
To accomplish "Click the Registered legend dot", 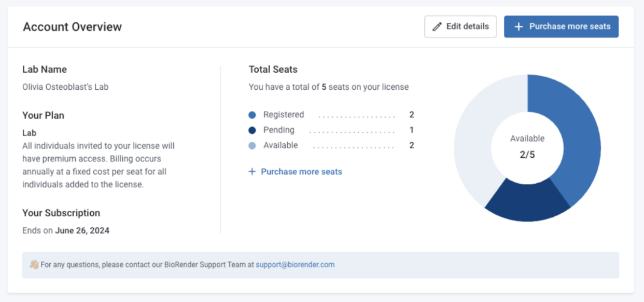I will click(x=252, y=115).
